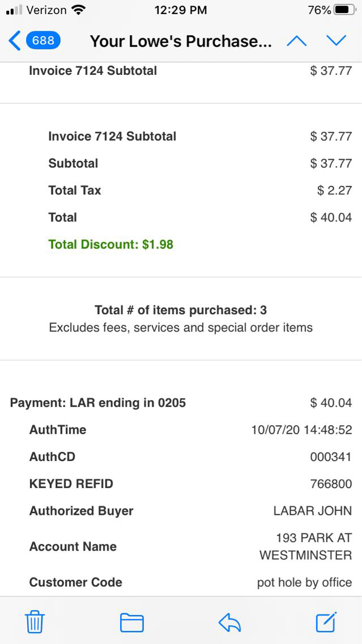
Task: Move the message using the folder icon
Action: click(132, 622)
